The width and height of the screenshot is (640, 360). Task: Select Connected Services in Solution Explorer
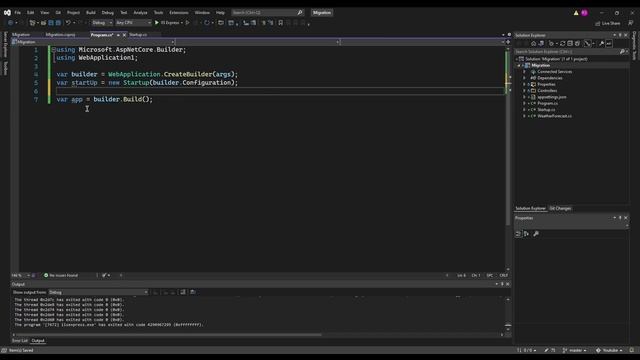[x=555, y=72]
